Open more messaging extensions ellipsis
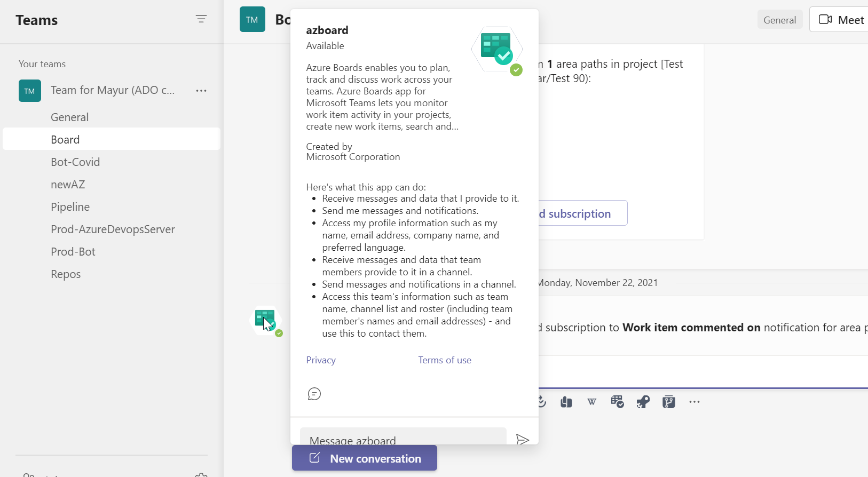Screen dimensions: 868x477 coord(695,402)
